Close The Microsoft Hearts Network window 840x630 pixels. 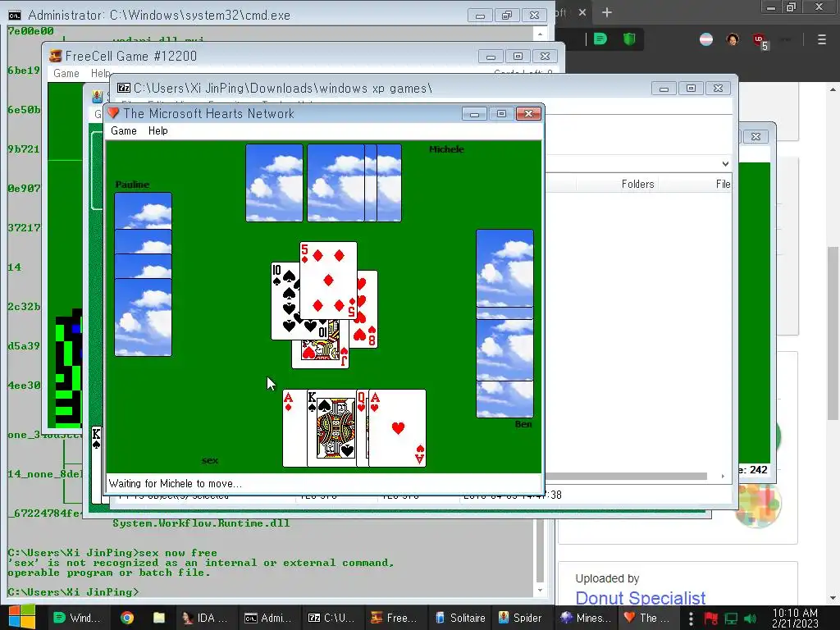[528, 113]
